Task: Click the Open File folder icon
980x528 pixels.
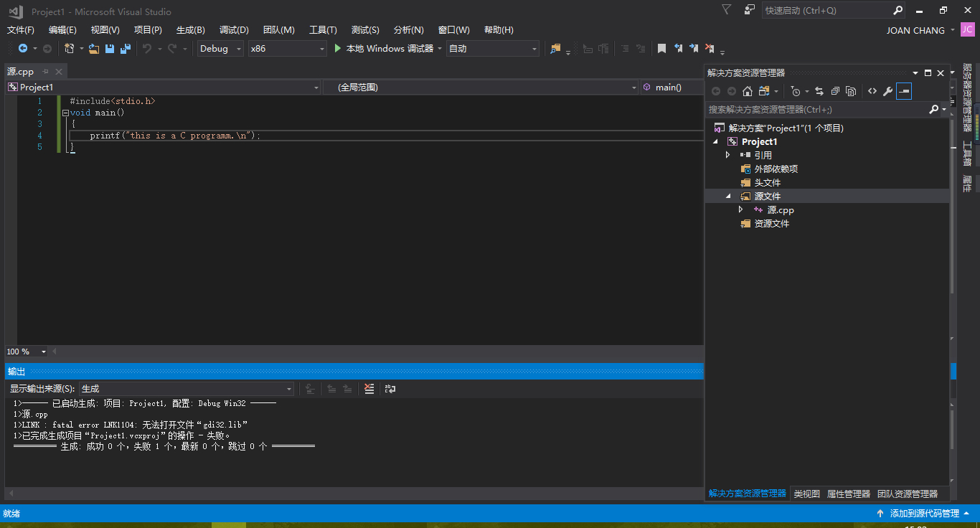Action: point(93,49)
